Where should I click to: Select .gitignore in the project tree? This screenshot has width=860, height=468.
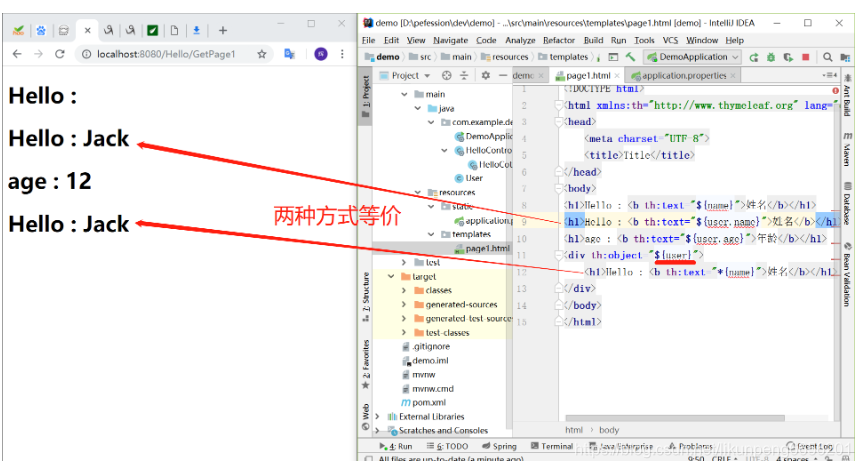coord(426,346)
